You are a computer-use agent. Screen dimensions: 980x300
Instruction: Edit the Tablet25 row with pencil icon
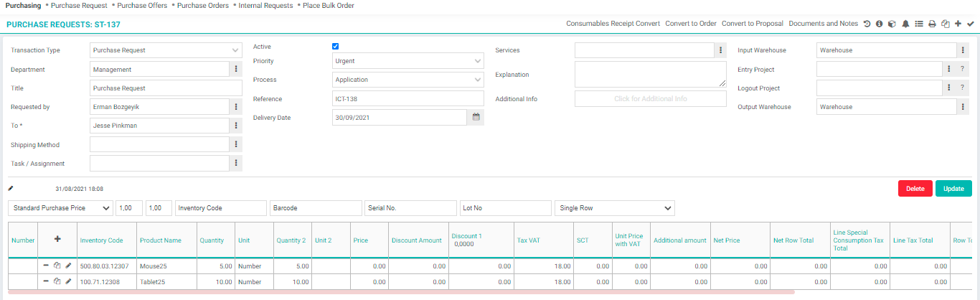point(68,282)
